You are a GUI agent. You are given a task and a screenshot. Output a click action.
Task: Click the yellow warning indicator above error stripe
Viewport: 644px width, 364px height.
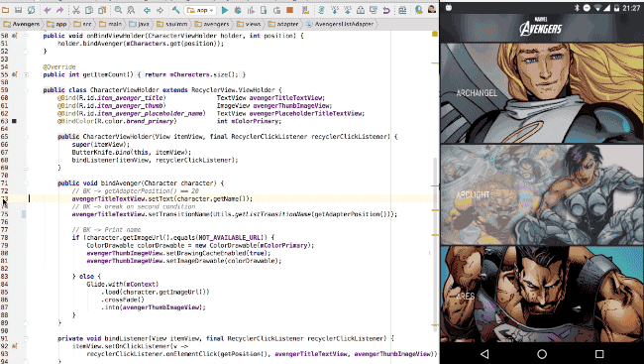435,34
